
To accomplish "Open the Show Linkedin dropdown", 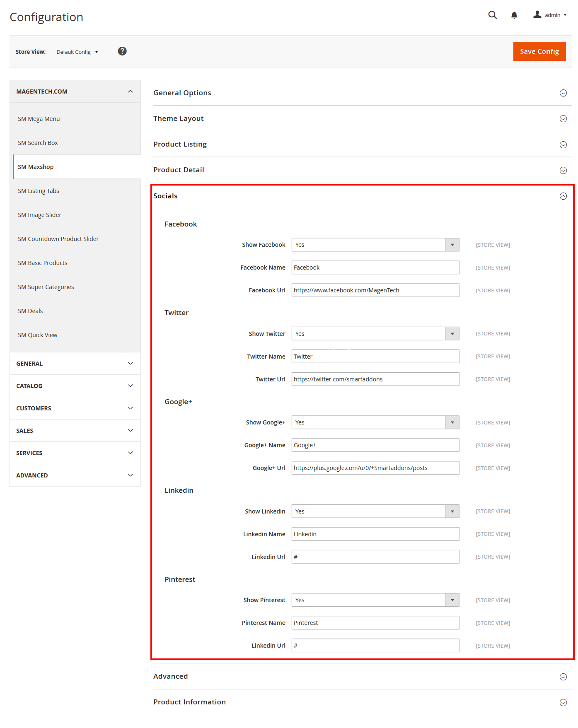I will [x=375, y=511].
